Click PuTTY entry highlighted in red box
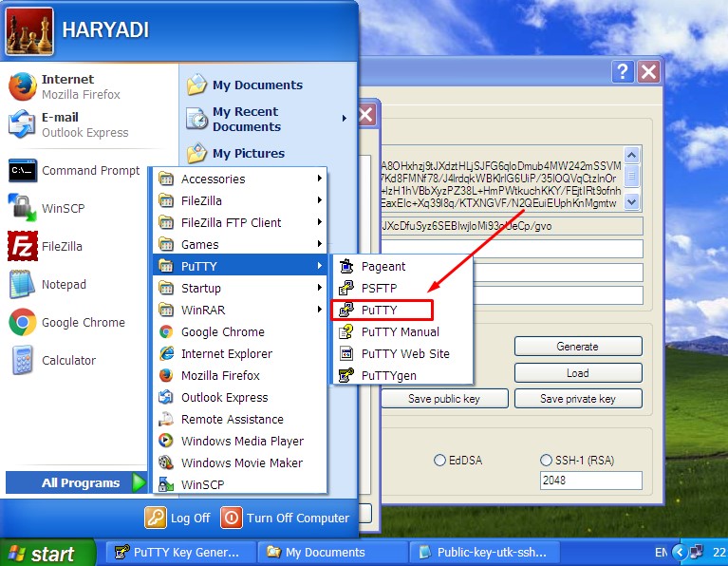Image resolution: width=728 pixels, height=566 pixels. (381, 310)
